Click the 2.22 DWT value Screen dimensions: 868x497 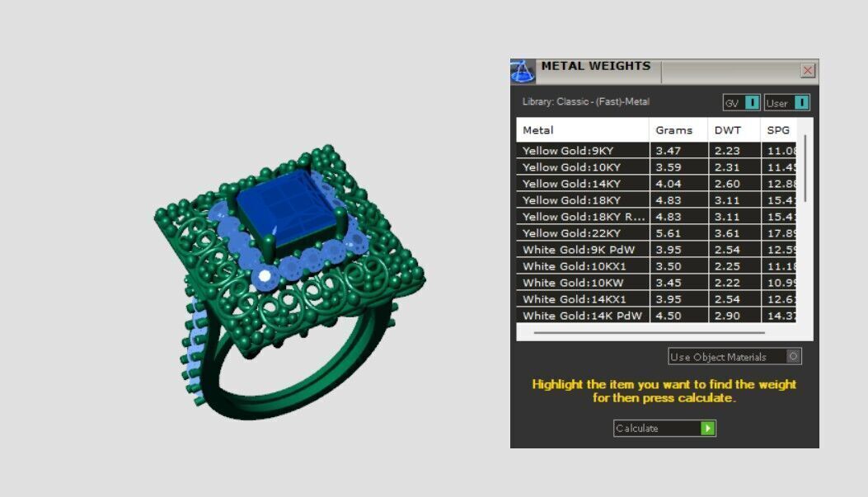727,283
